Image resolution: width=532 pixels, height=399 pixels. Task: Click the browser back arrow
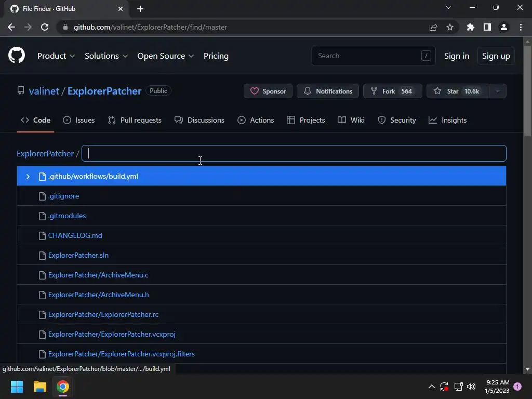pyautogui.click(x=11, y=27)
